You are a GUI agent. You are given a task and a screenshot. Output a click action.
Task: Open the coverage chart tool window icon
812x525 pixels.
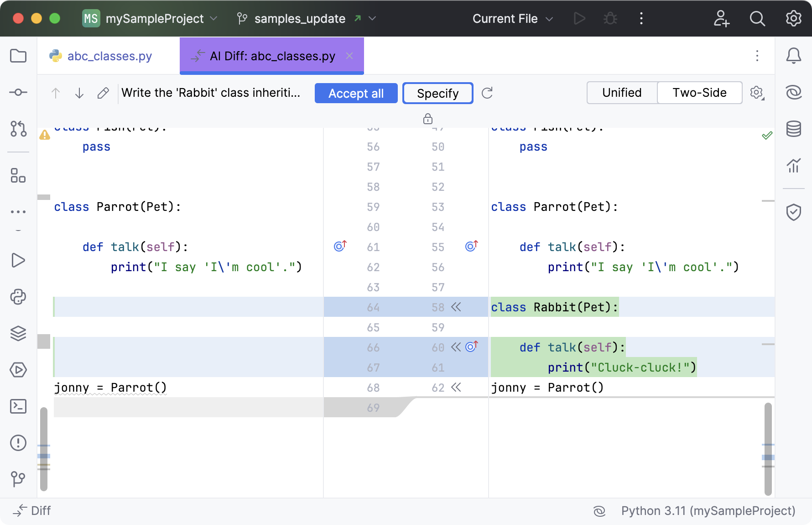coord(794,165)
